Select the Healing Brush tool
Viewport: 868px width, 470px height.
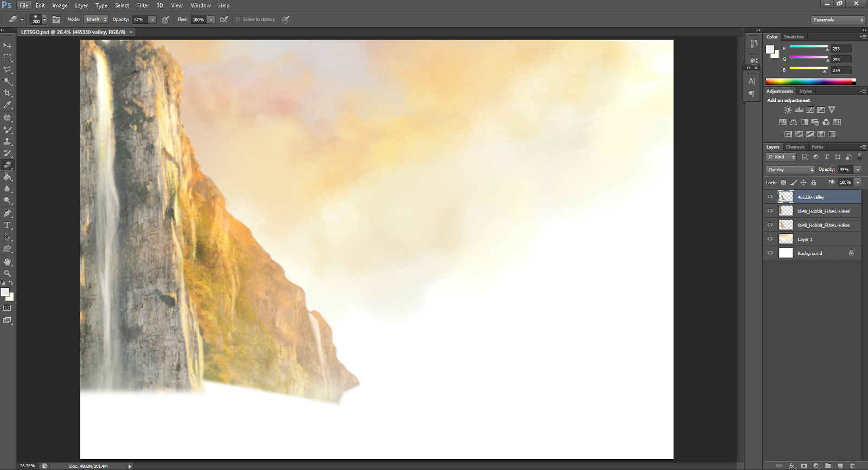pyautogui.click(x=8, y=118)
